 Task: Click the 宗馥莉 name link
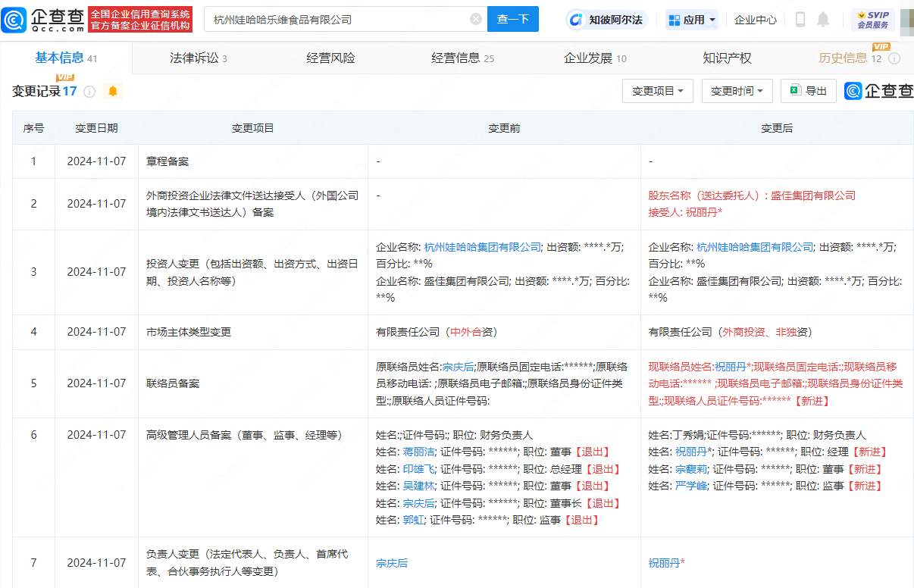[x=690, y=469]
